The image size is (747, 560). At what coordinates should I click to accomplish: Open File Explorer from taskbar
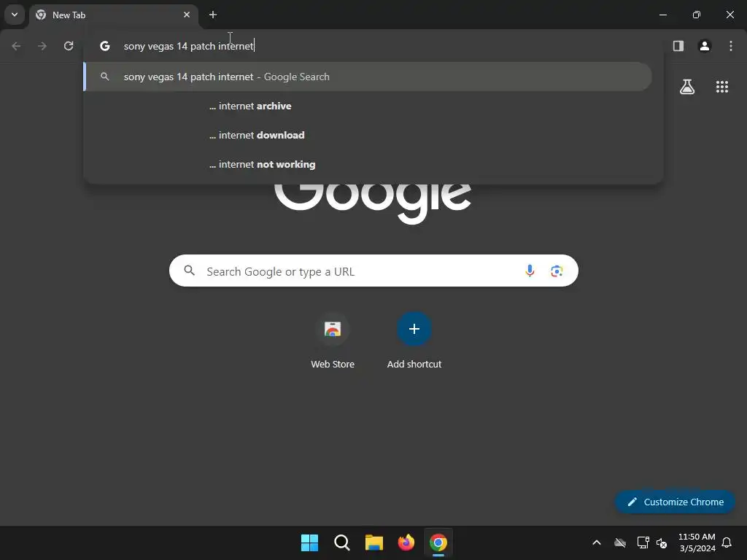click(x=374, y=542)
